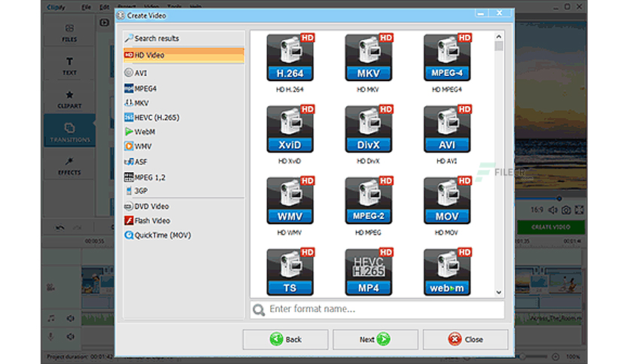
Task: Select the HD AVI format icon
Action: [x=447, y=129]
